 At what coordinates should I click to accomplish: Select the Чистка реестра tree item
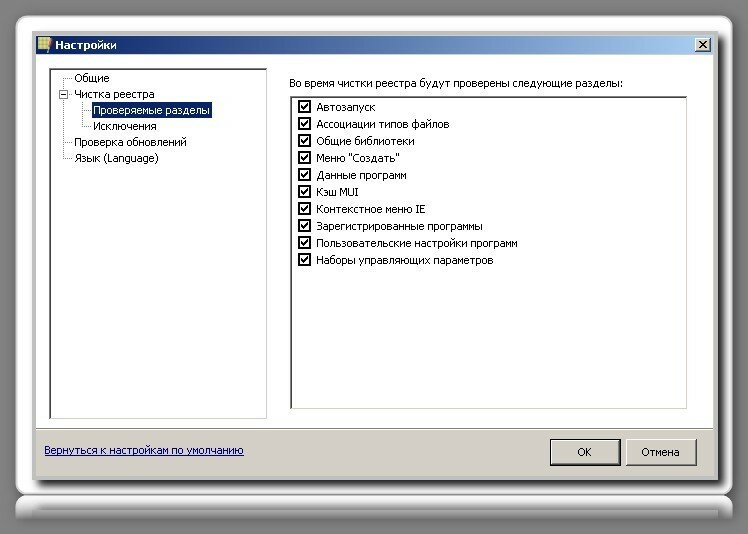tap(114, 94)
